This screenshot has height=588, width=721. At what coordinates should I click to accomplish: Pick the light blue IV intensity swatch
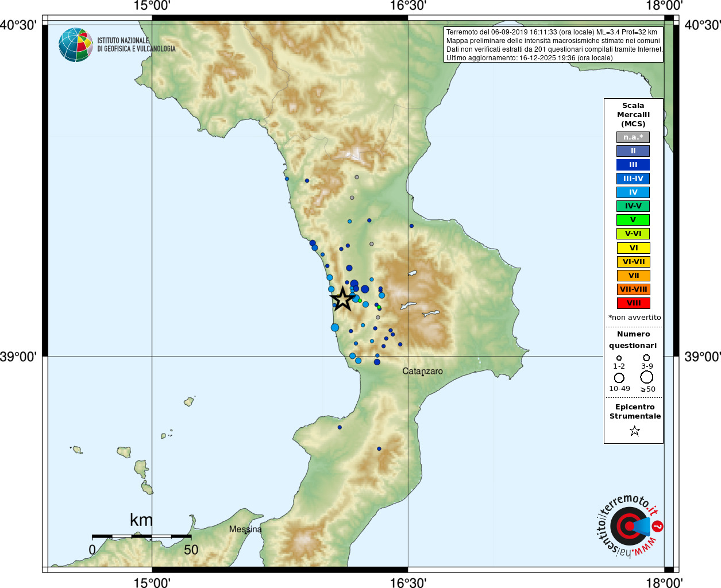tap(633, 192)
